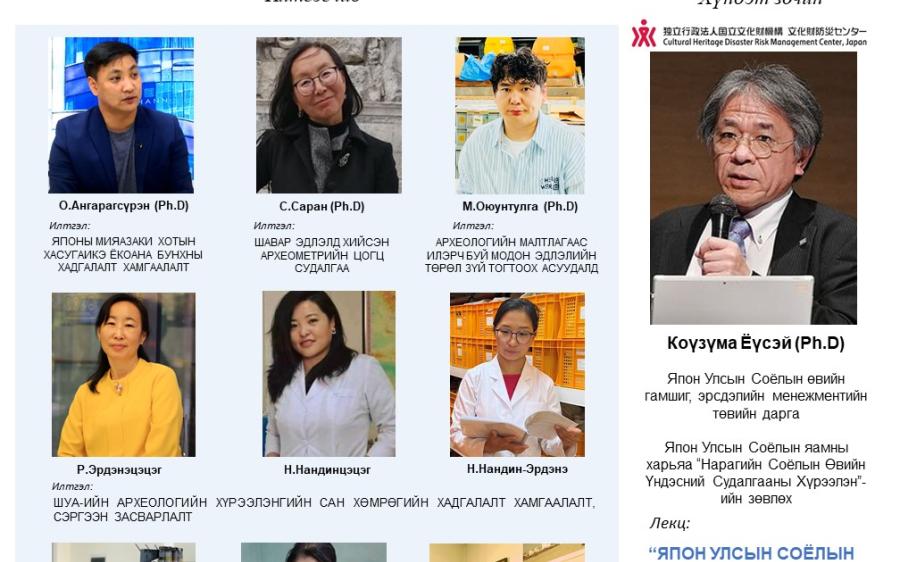Click the name label С.Саран (Ph.D)
The width and height of the screenshot is (900, 562).
[322, 206]
